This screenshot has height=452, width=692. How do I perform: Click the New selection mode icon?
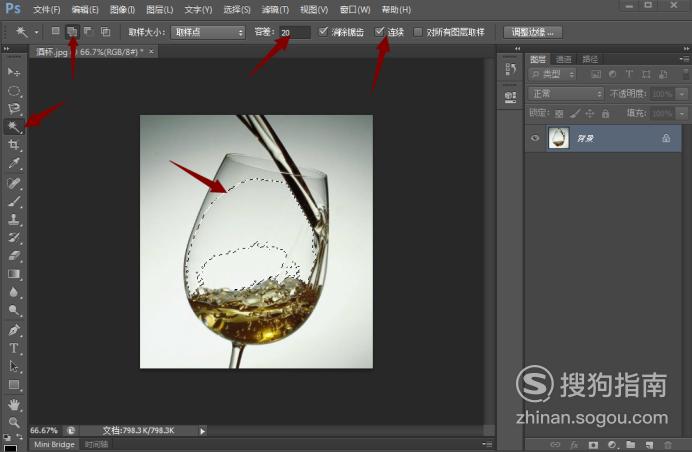pyautogui.click(x=56, y=31)
